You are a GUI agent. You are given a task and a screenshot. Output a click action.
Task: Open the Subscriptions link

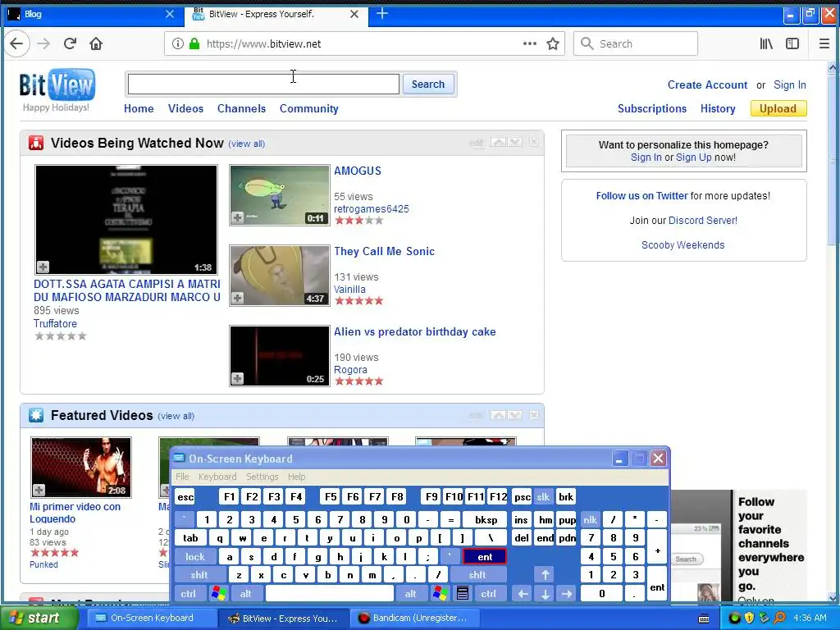[x=652, y=109]
